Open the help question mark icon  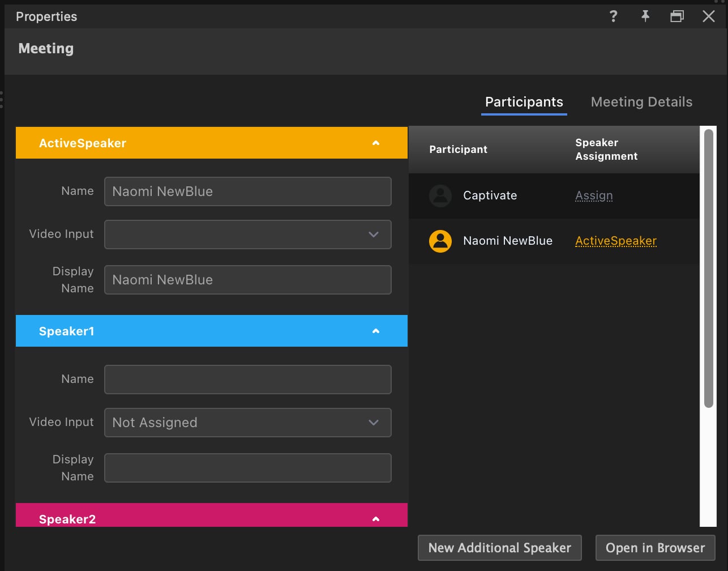[613, 16]
